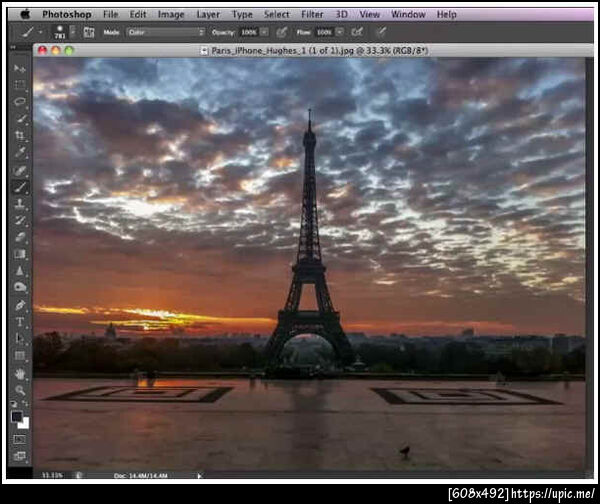Enable airbrush build-up effects
The width and height of the screenshot is (600, 504).
tap(357, 32)
